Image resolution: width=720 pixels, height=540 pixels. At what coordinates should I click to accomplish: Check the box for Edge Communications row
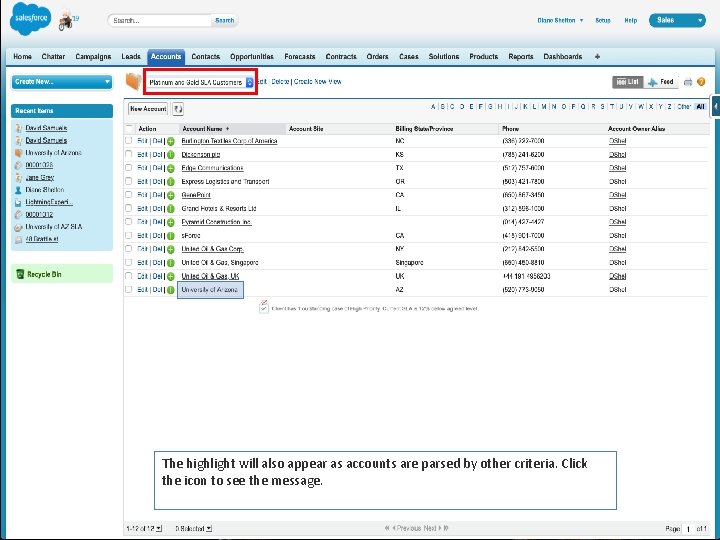pos(129,168)
